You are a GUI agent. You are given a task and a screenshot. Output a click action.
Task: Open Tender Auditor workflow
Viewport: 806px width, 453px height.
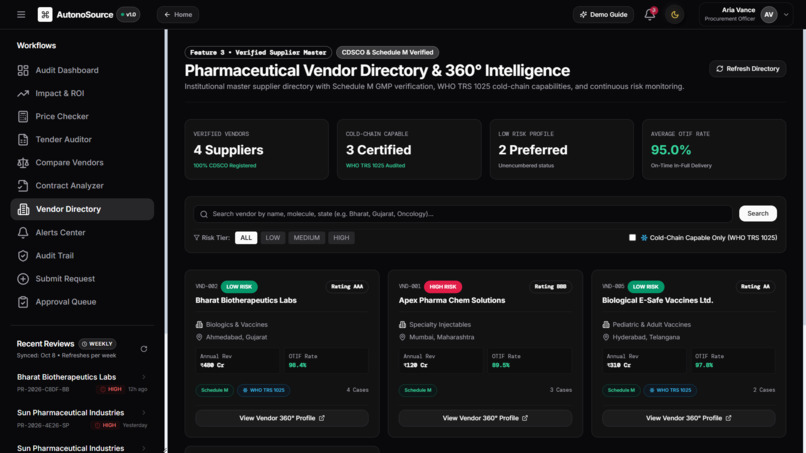click(82, 139)
